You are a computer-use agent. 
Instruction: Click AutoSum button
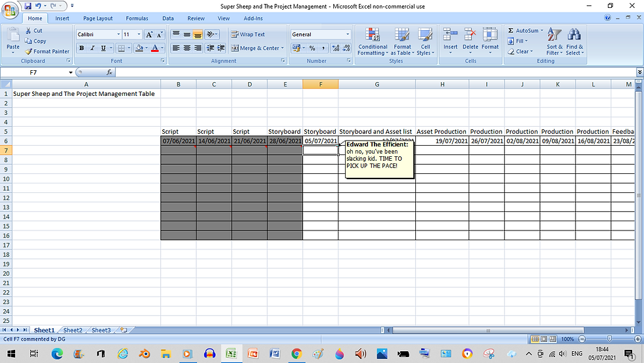pyautogui.click(x=523, y=31)
